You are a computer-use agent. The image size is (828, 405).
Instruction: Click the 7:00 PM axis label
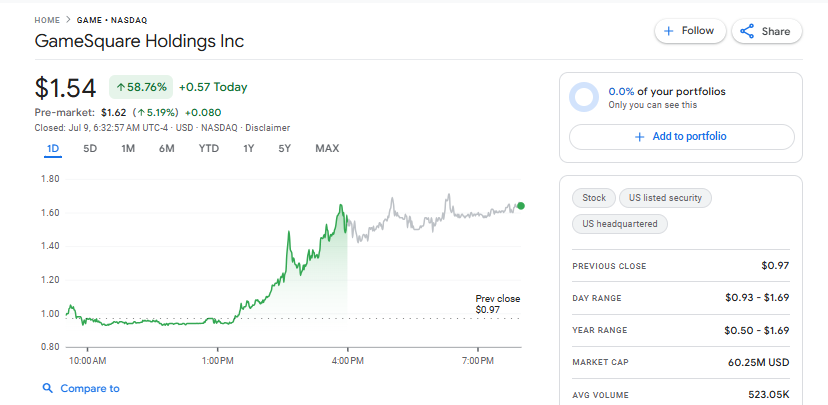(478, 361)
